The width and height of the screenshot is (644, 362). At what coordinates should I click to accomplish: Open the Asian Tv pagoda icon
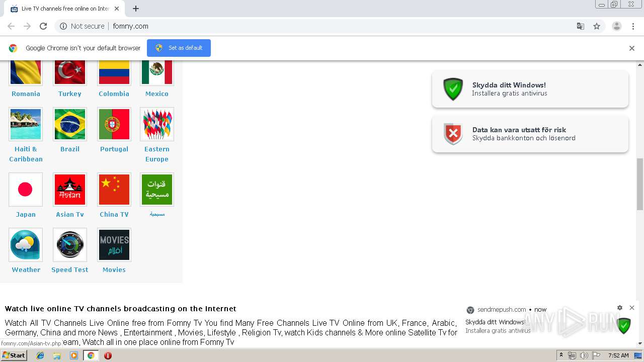click(x=70, y=190)
